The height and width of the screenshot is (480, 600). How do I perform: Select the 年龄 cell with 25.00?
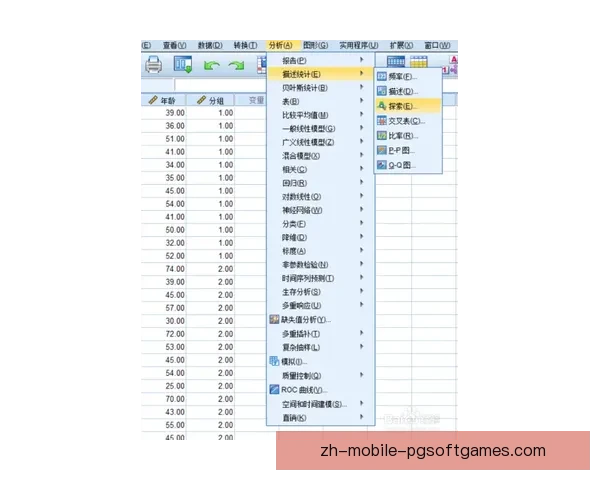pos(164,386)
